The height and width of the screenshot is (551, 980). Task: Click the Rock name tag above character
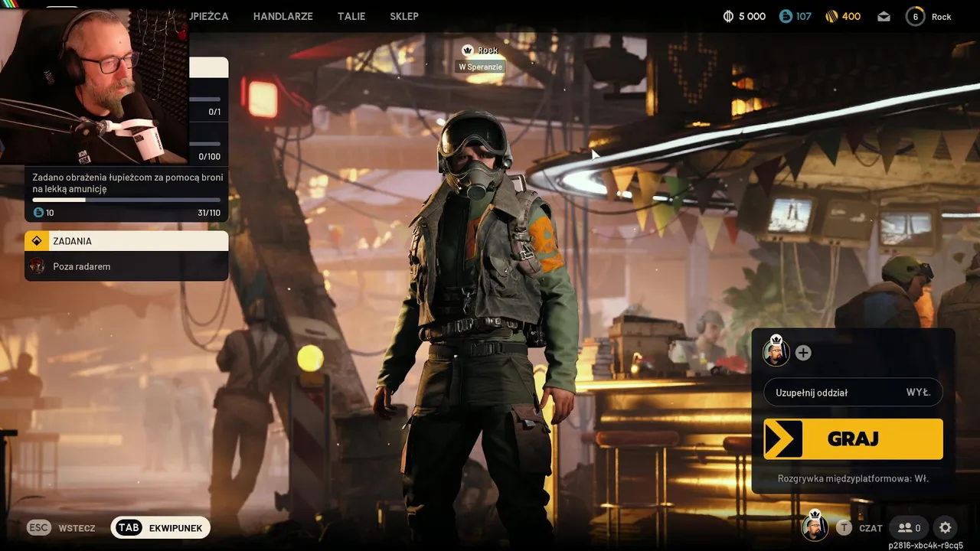point(488,50)
